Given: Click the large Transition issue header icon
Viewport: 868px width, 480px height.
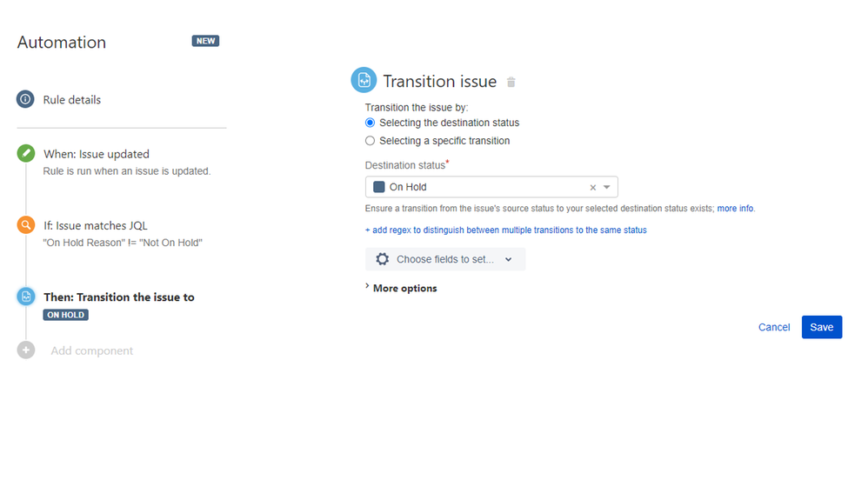Looking at the screenshot, I should coord(364,80).
